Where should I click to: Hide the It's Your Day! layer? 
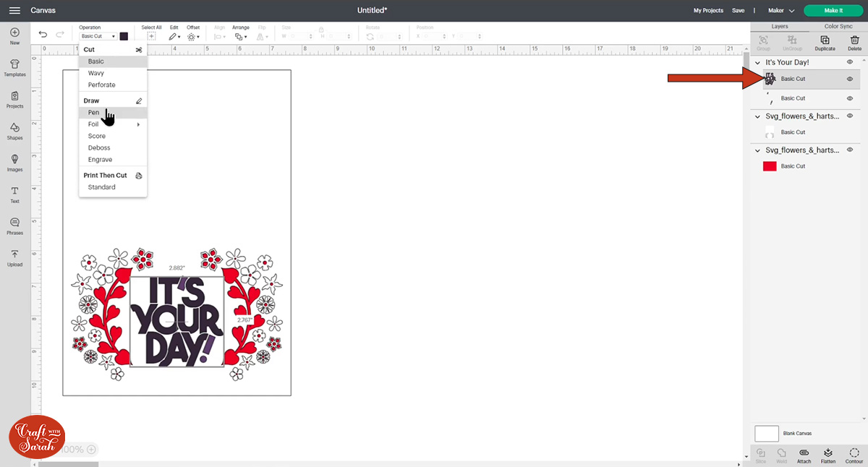coord(849,61)
